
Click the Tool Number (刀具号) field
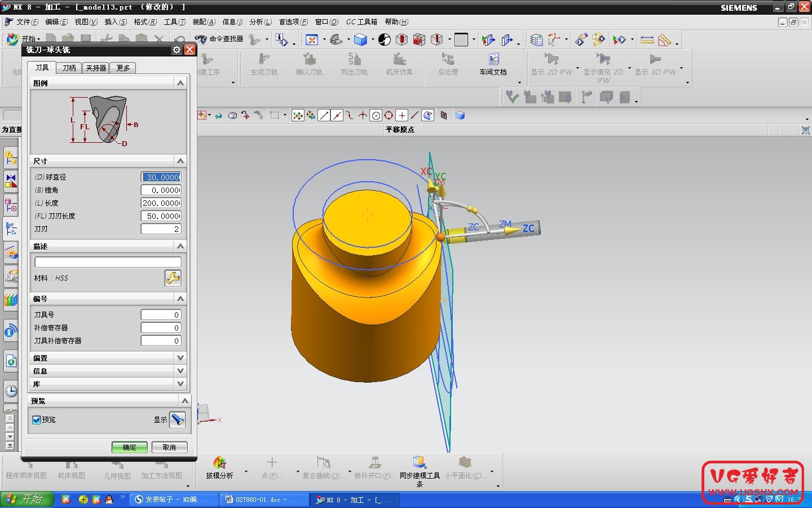pyautogui.click(x=161, y=315)
